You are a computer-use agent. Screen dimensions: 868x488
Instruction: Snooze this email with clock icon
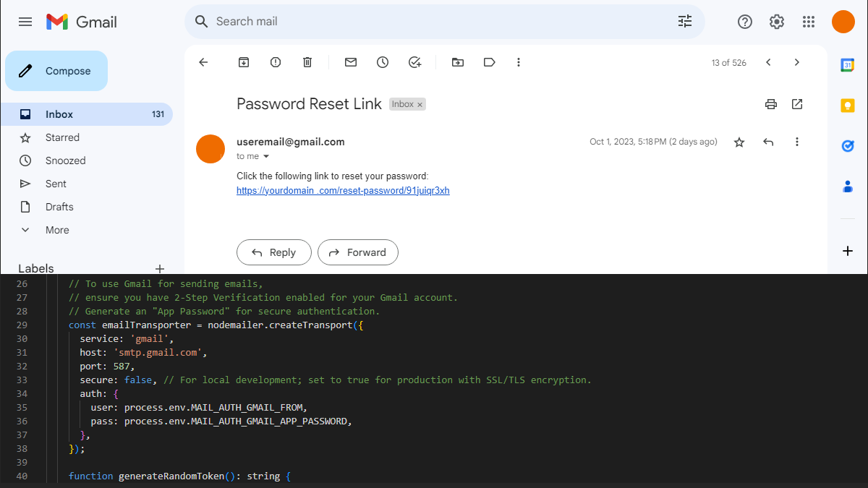tap(383, 63)
